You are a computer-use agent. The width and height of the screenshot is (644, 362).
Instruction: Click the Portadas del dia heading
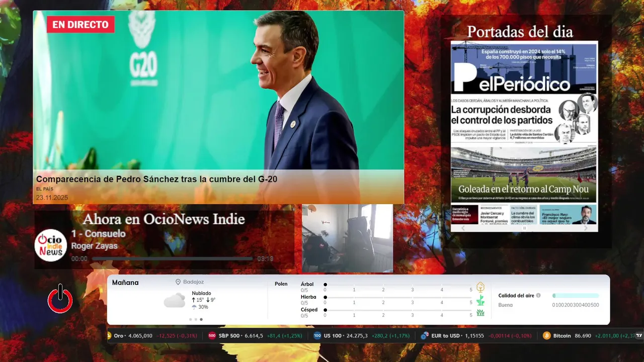[520, 32]
